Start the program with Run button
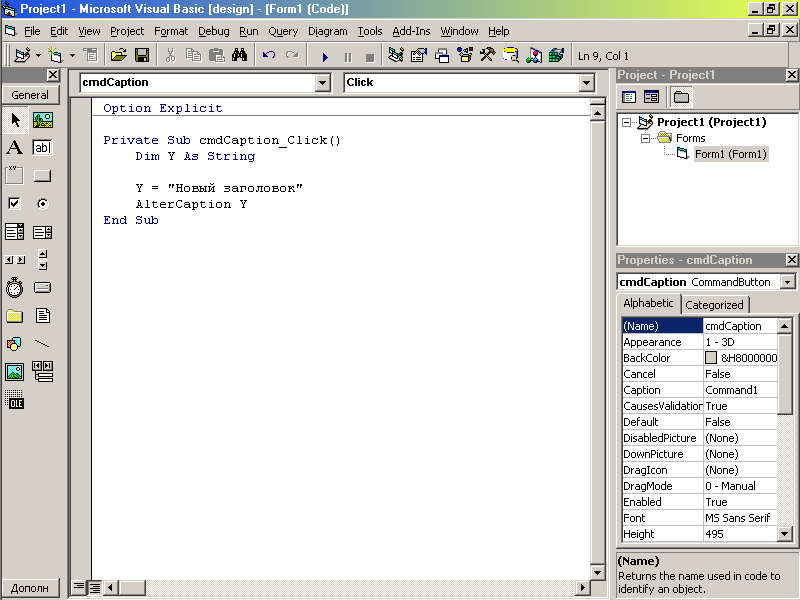This screenshot has width=800, height=600. (x=325, y=56)
